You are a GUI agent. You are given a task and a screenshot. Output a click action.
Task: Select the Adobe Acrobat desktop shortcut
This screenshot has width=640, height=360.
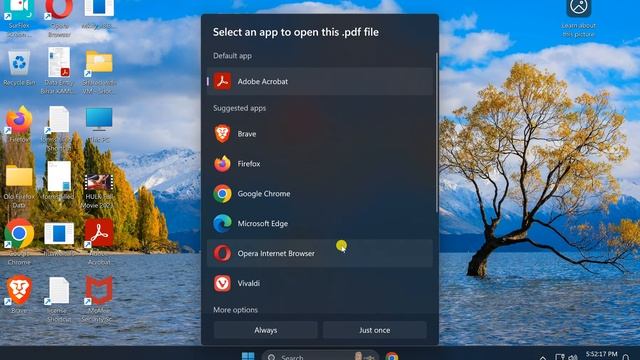(x=99, y=242)
